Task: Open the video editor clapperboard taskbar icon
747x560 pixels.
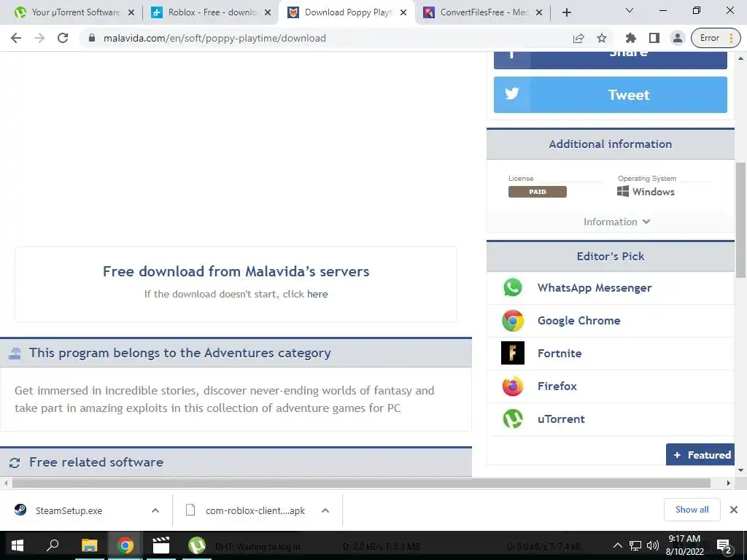Action: [161, 545]
